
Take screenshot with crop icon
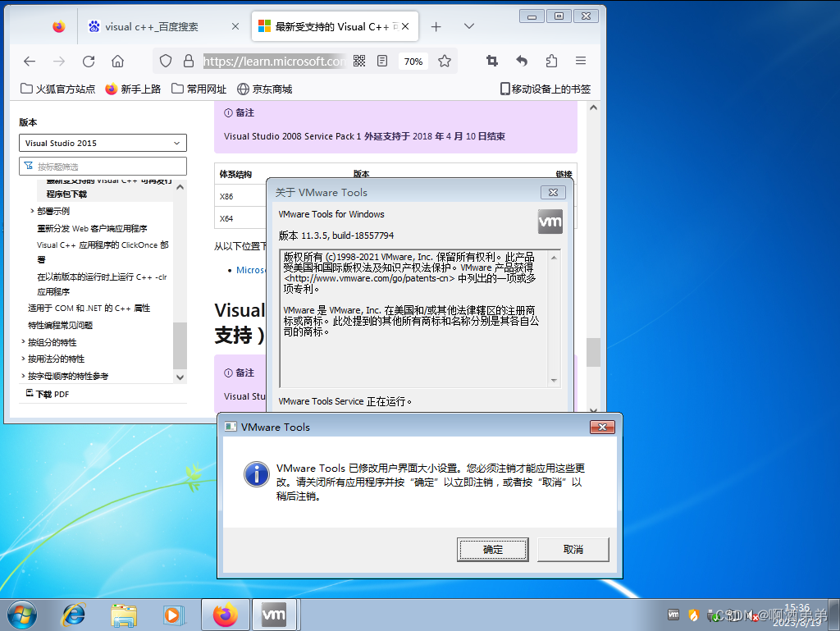[492, 61]
